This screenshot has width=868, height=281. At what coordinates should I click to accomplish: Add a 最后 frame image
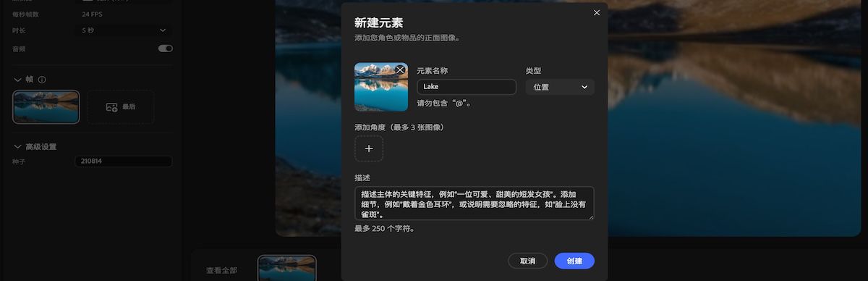pos(121,106)
